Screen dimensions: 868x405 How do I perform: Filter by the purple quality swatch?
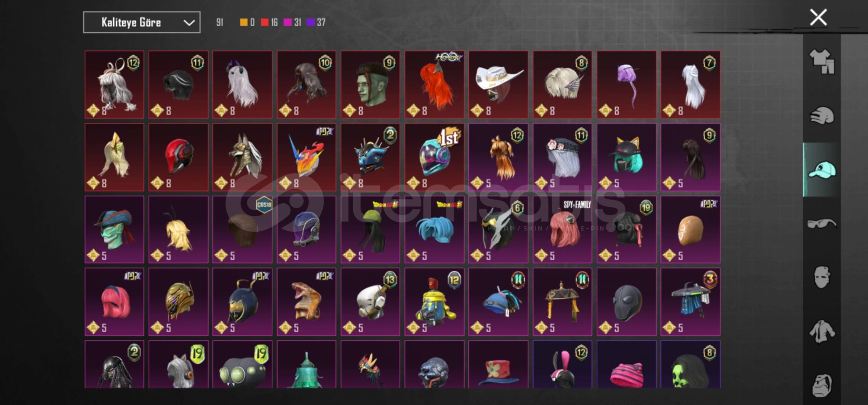point(311,22)
